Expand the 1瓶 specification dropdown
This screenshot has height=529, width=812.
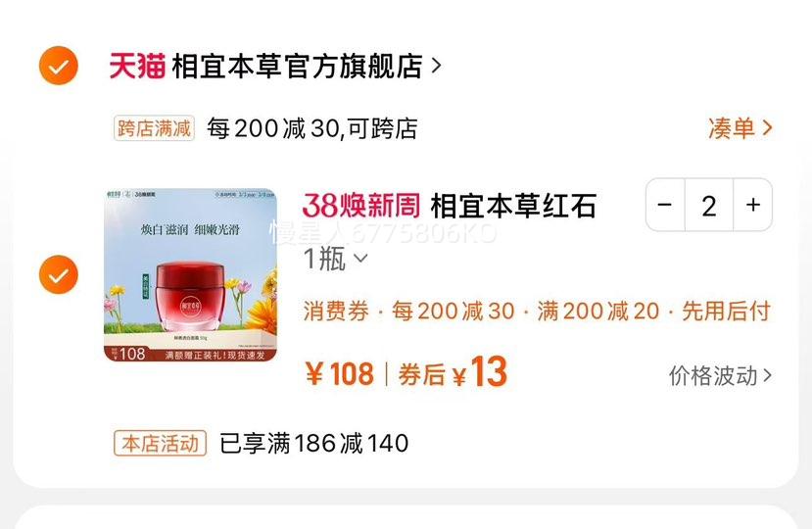pos(336,259)
